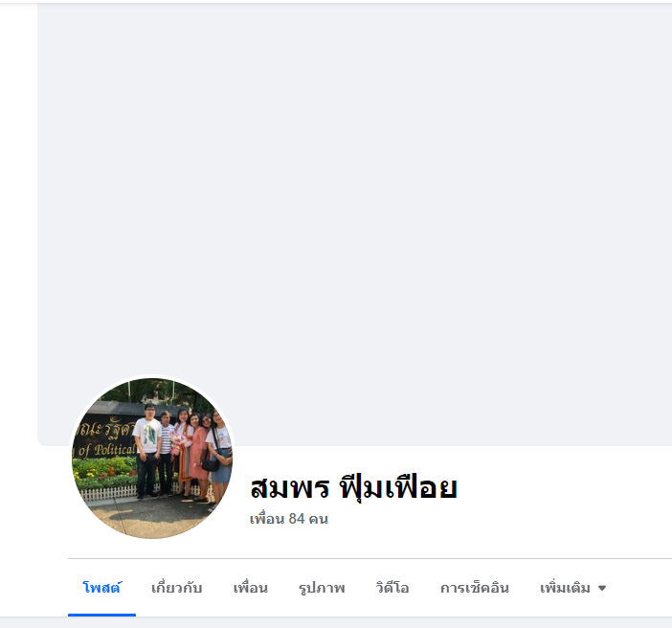Viewport: 672px width, 628px height.
Task: Go to the รูปภาพ (Photos) tab
Action: [322, 587]
